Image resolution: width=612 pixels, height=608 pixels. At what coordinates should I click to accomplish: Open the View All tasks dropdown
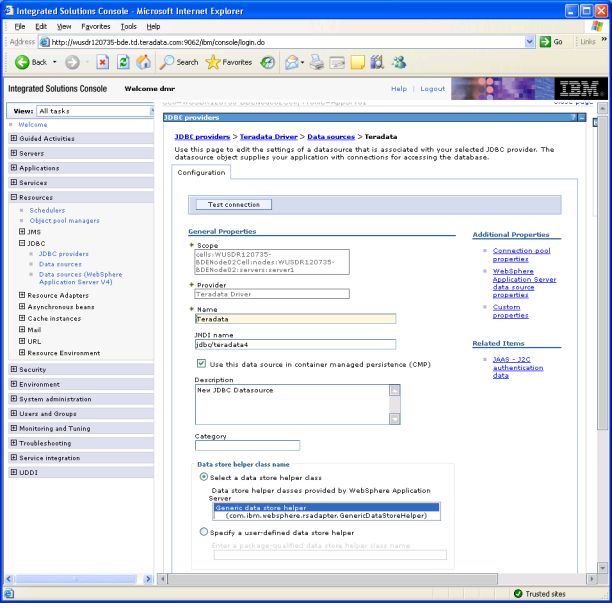coord(95,111)
